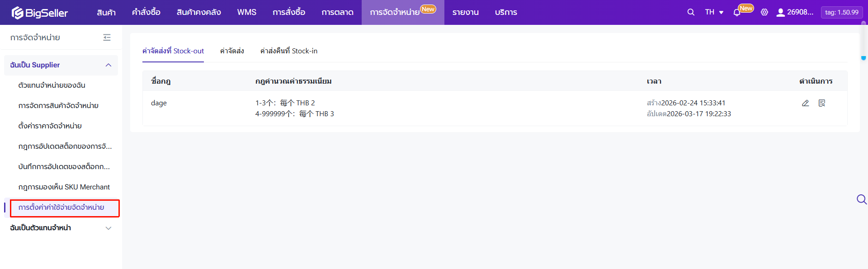
Task: Click the floating search icon at right edge
Action: coord(862,199)
